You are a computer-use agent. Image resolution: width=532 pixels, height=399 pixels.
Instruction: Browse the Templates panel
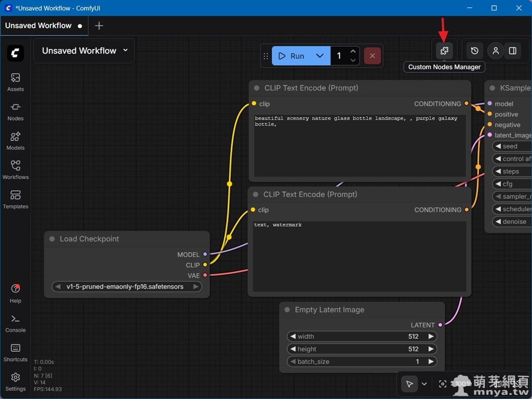point(16,199)
